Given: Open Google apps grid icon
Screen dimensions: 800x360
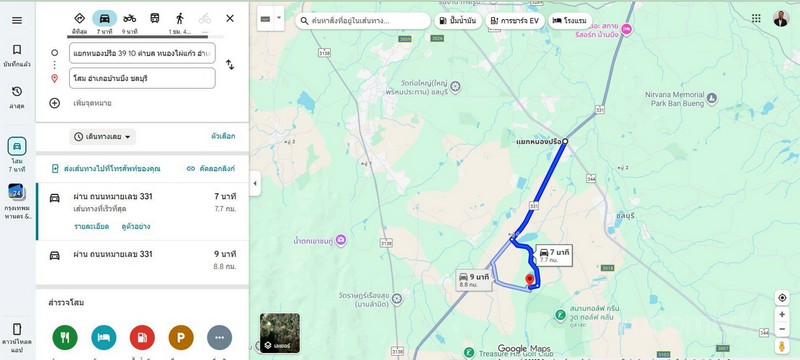Looking at the screenshot, I should 756,18.
